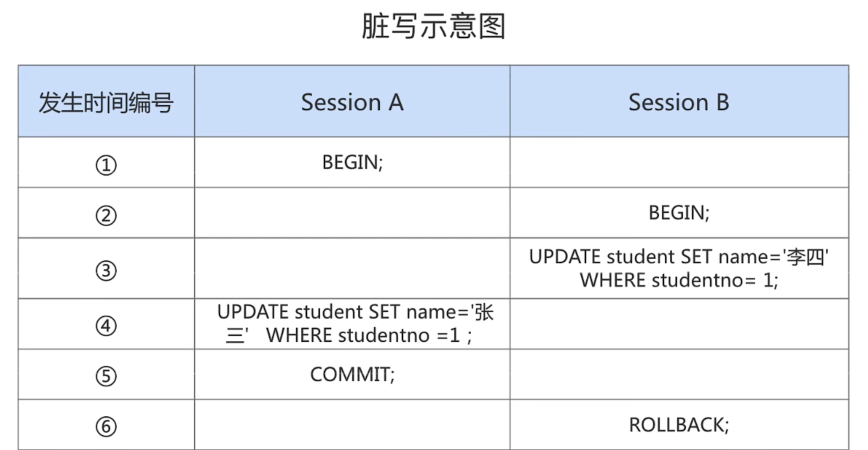The image size is (868, 450).
Task: Select the Session B column header
Action: (679, 101)
